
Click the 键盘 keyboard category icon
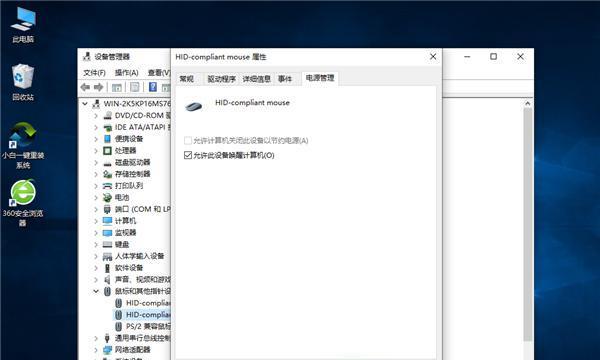coord(108,244)
